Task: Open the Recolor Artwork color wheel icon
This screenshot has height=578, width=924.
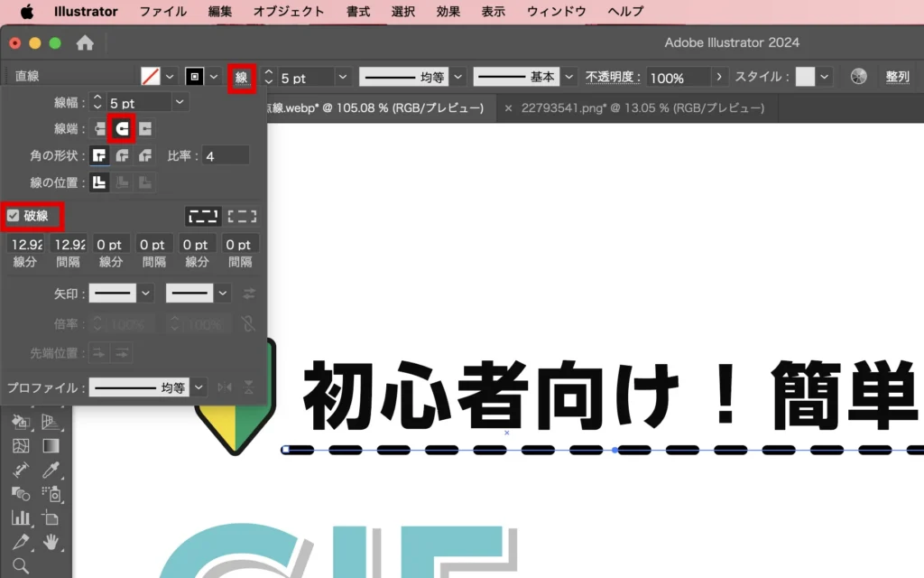Action: click(x=858, y=78)
